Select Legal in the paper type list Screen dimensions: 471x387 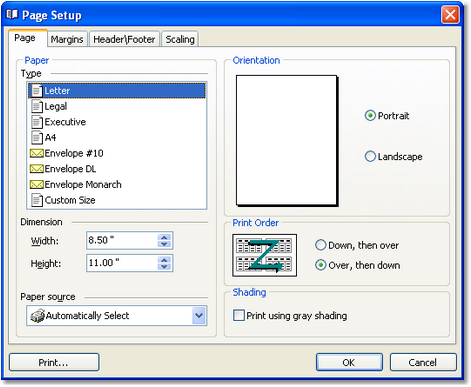(x=117, y=106)
